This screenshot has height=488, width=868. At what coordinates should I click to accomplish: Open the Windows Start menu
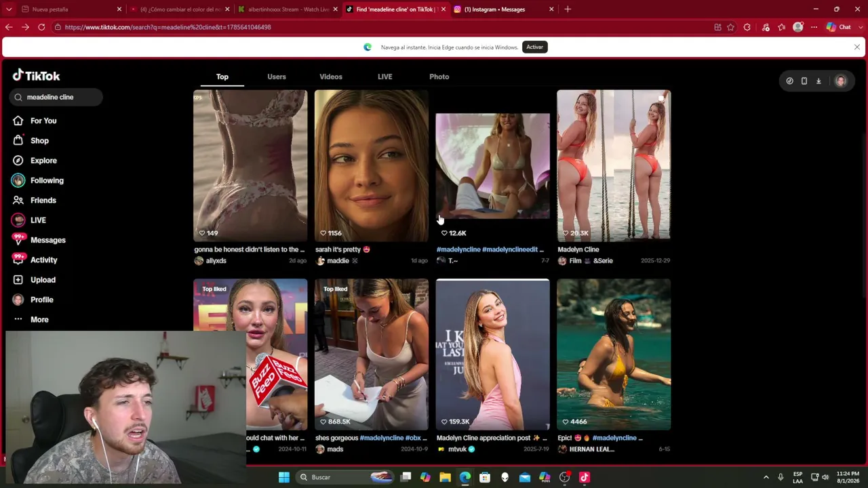coord(284,477)
